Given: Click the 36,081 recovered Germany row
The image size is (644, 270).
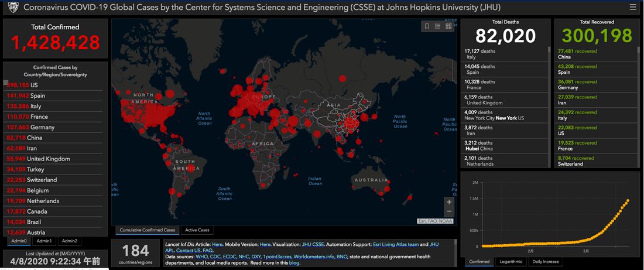Looking at the screenshot, I should pos(596,84).
